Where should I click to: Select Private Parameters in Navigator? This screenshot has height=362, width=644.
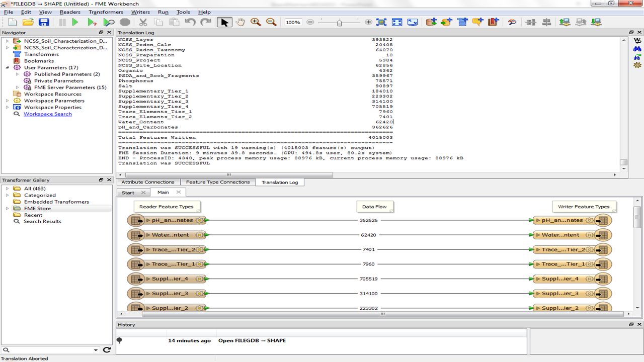(59, 80)
